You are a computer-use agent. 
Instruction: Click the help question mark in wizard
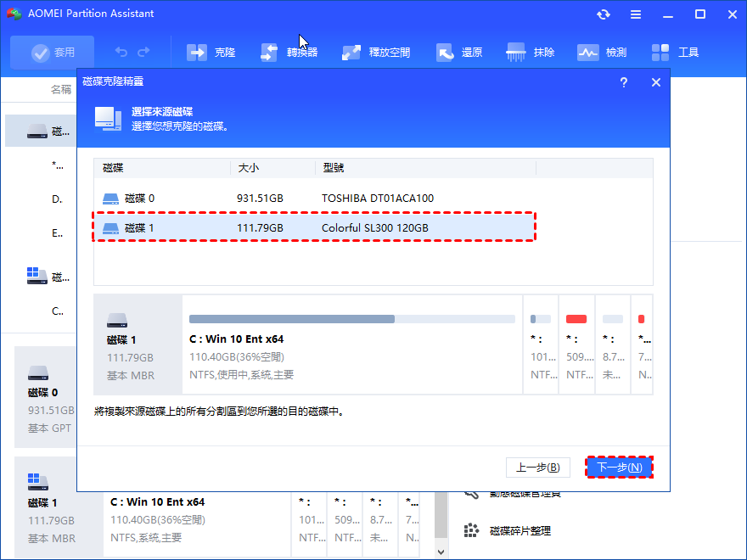pyautogui.click(x=624, y=82)
